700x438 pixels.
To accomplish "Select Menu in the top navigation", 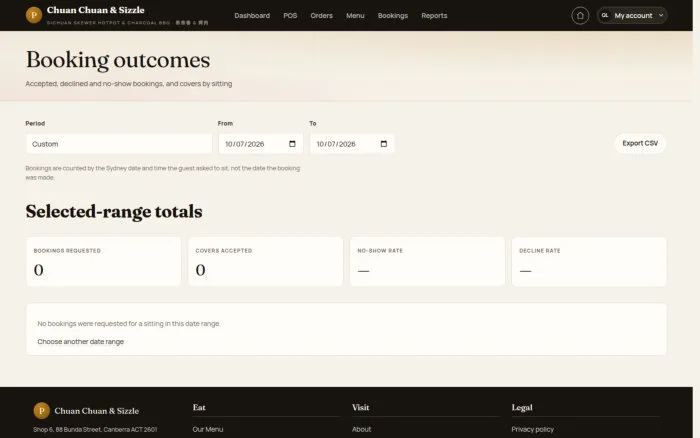I will click(355, 16).
